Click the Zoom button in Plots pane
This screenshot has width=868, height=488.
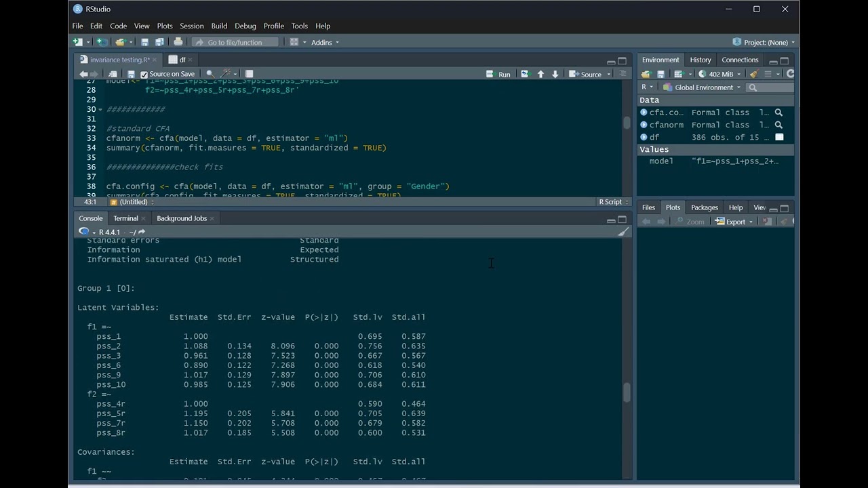tap(690, 222)
